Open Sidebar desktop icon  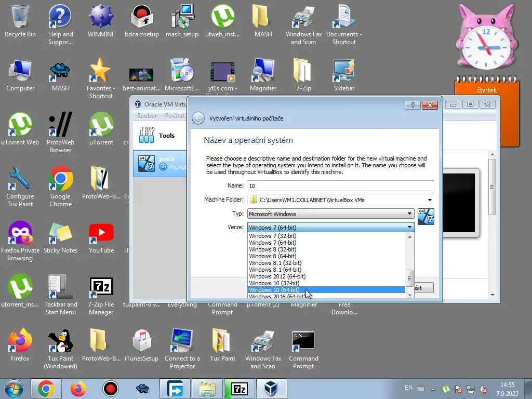pos(344,75)
